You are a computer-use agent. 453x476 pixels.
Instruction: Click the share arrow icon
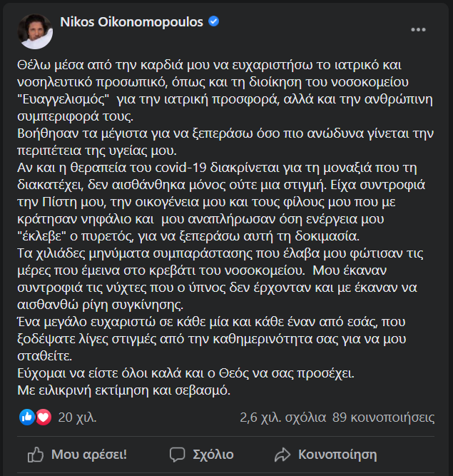pos(283,454)
